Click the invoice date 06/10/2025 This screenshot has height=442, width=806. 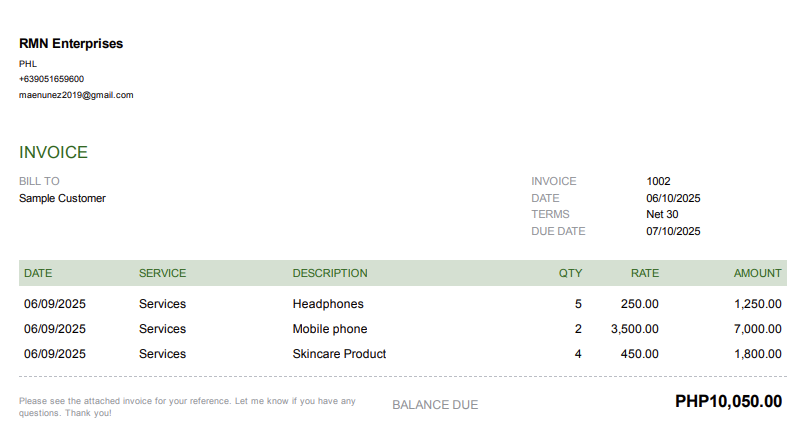click(x=673, y=198)
